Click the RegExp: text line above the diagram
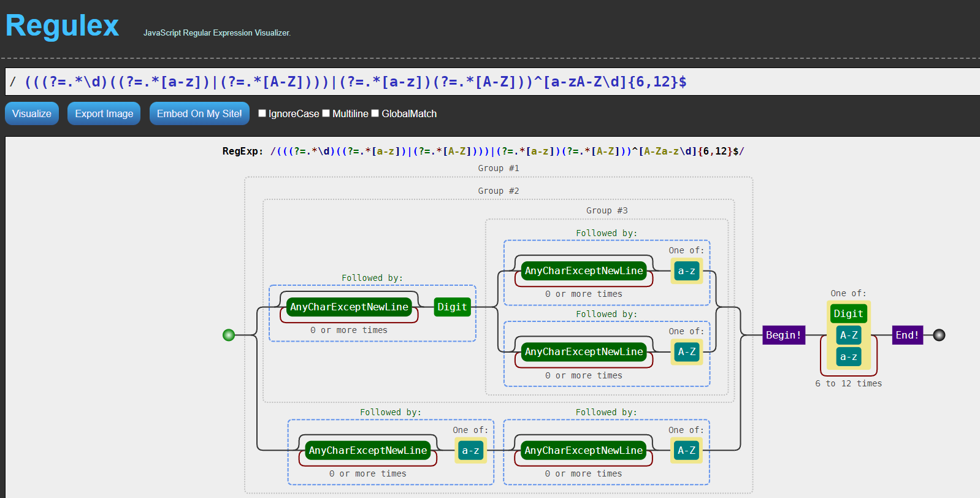Screen dimensions: 980x498 (x=483, y=151)
